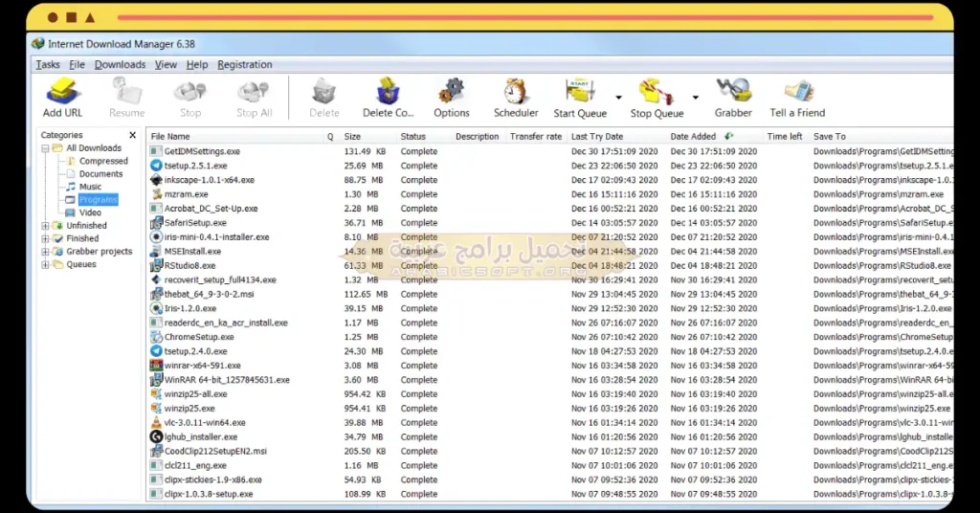Select the Video category
This screenshot has width=980, height=513.
point(90,213)
